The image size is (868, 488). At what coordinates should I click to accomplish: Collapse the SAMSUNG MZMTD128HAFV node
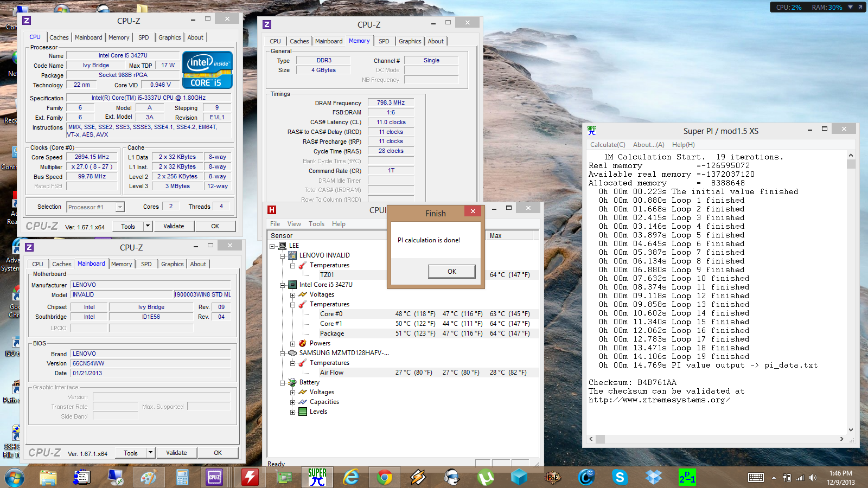pos(282,353)
